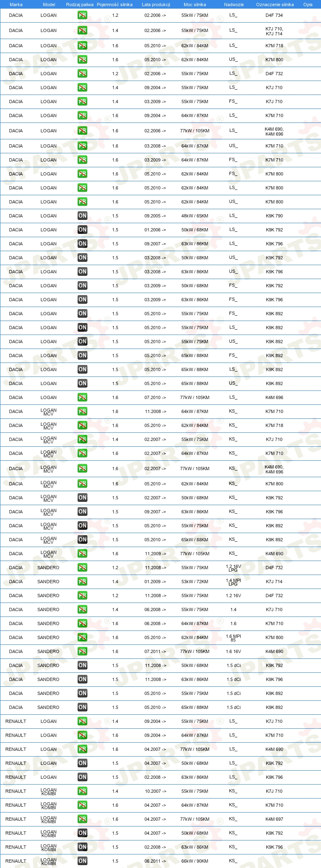Click production date 11.2009 ->
The width and height of the screenshot is (321, 868).
155,554
